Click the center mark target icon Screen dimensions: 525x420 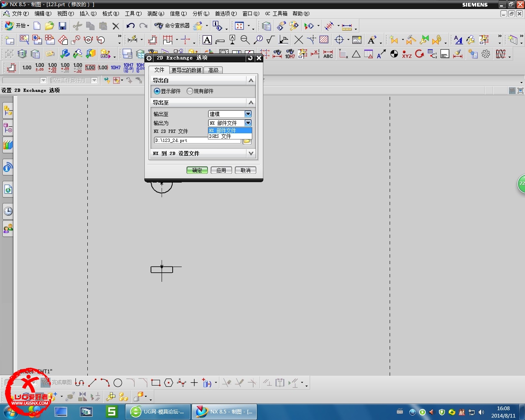click(339, 40)
